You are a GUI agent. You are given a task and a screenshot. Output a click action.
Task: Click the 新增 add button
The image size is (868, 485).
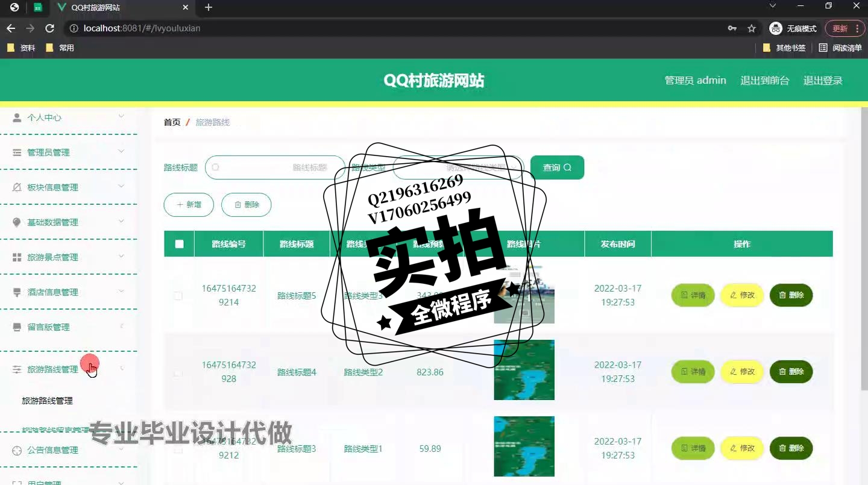(x=189, y=205)
